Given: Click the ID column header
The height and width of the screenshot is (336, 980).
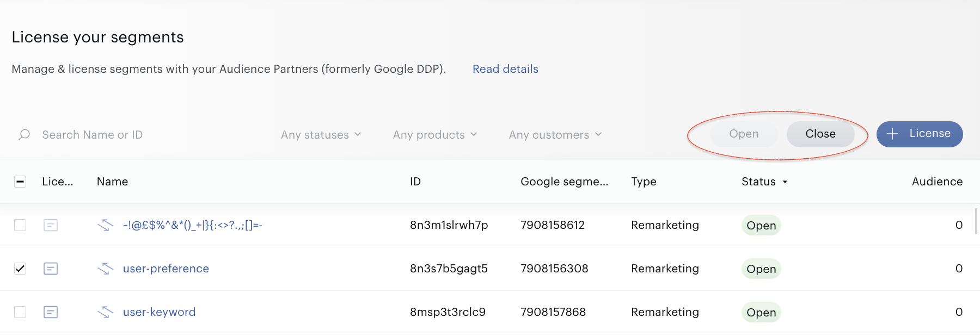Looking at the screenshot, I should point(415,182).
